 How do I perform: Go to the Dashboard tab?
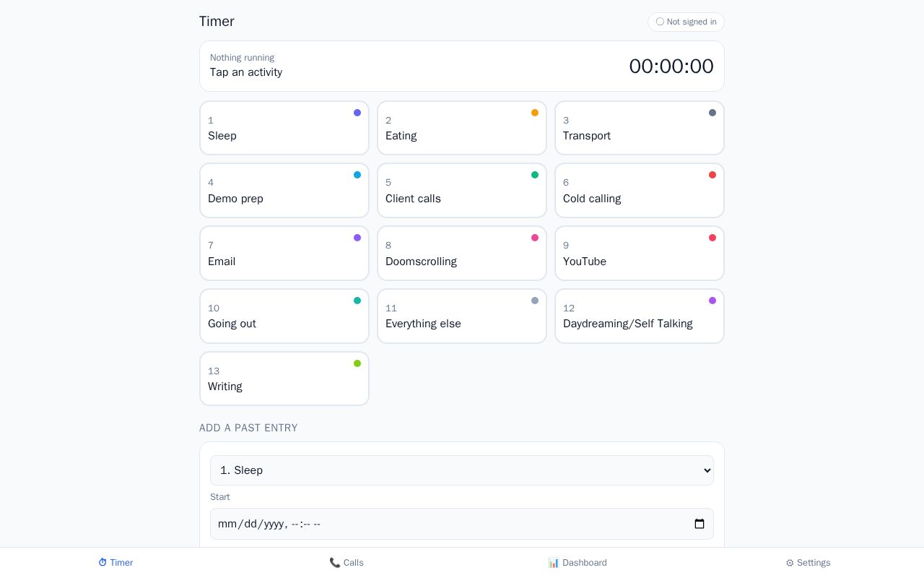click(577, 563)
